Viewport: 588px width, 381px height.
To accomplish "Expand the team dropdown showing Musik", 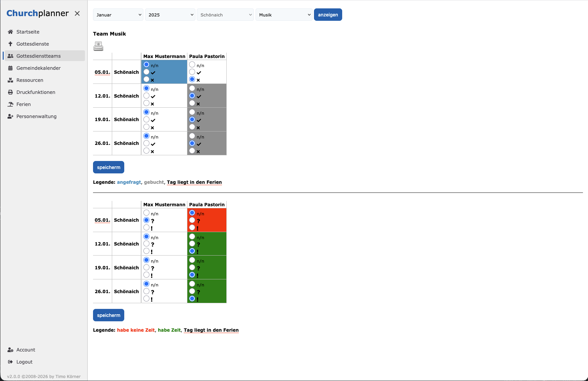I will pos(284,15).
